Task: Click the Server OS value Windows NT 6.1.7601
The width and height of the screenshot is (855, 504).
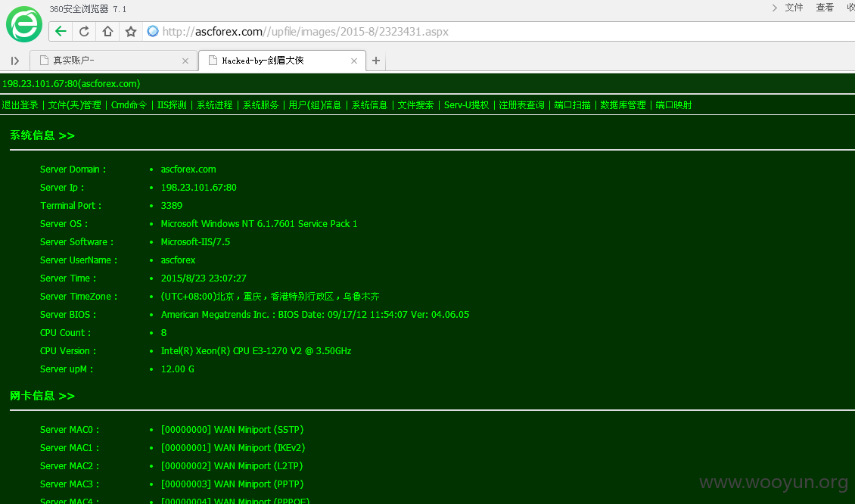Action: [x=259, y=224]
